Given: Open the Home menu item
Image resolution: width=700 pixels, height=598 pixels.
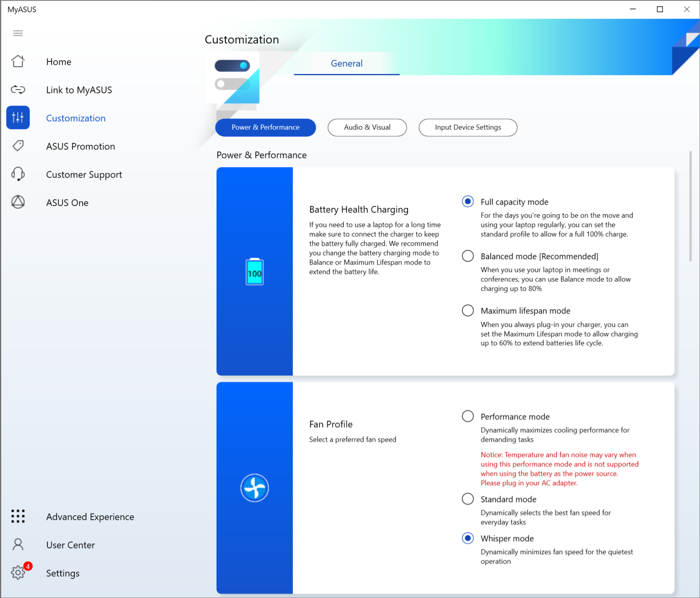Looking at the screenshot, I should coord(59,62).
